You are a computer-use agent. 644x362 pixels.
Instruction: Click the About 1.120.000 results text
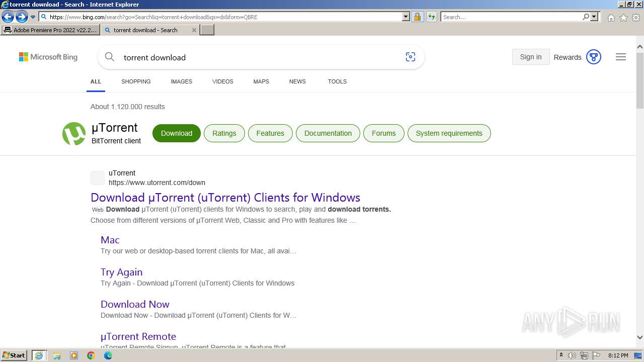(128, 107)
